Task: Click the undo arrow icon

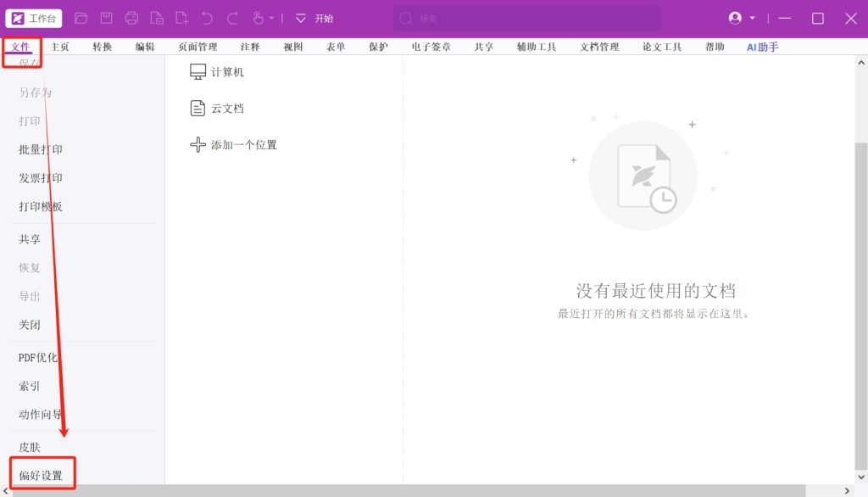Action: 207,18
